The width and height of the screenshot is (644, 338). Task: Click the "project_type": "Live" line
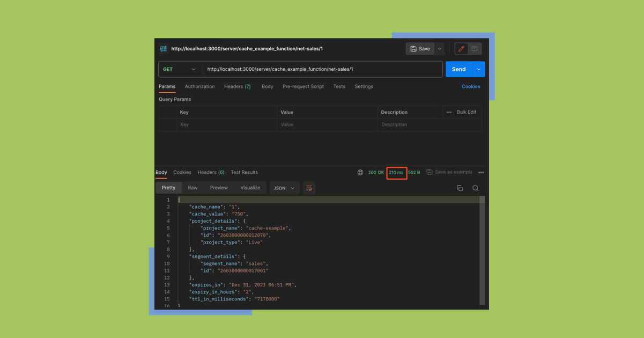tap(232, 242)
